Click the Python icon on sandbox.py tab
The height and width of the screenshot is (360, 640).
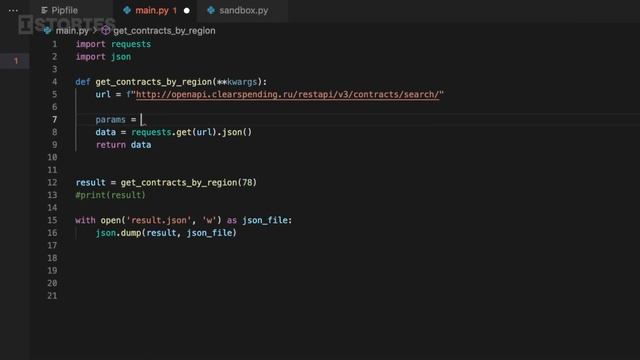click(211, 10)
